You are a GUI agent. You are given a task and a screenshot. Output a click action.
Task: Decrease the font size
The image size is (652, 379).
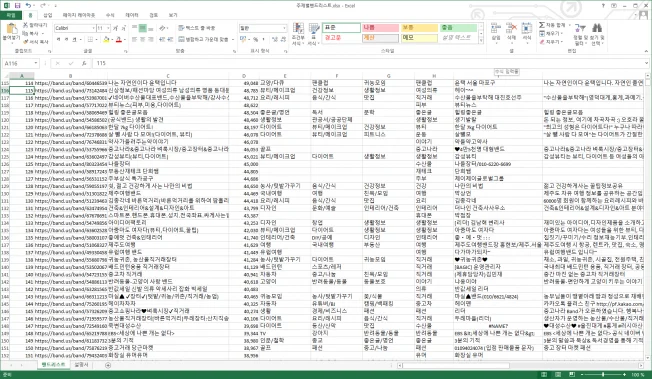[x=124, y=28]
